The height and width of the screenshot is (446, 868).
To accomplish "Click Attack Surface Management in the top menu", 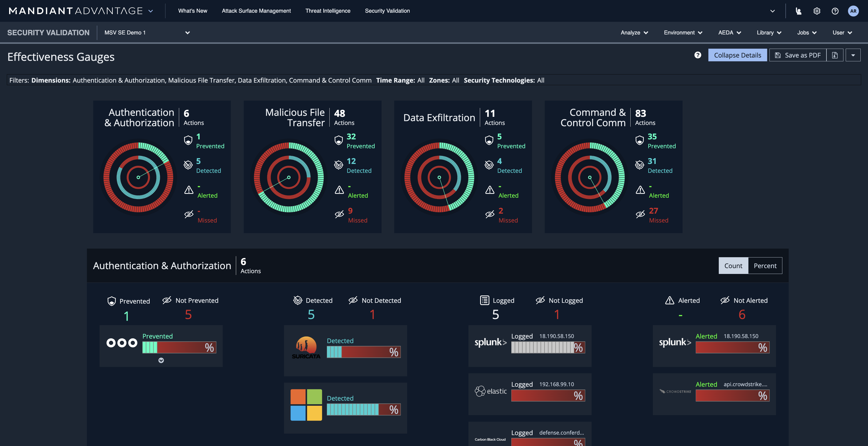I will pos(256,10).
